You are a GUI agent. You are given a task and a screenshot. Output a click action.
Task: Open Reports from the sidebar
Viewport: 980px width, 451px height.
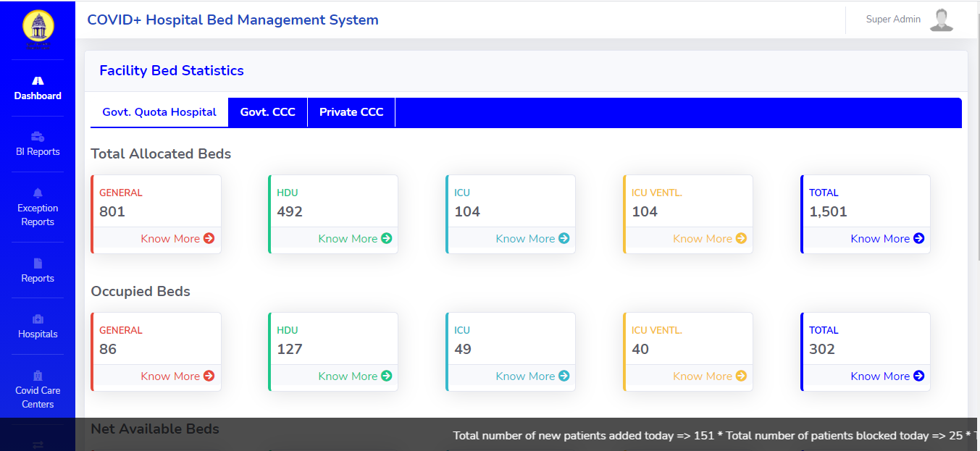pos(38,271)
